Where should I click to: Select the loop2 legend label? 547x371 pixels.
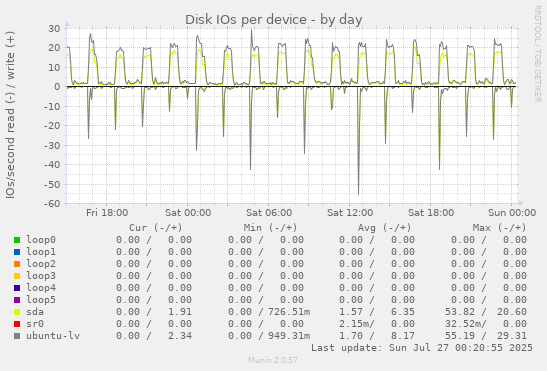(x=41, y=264)
